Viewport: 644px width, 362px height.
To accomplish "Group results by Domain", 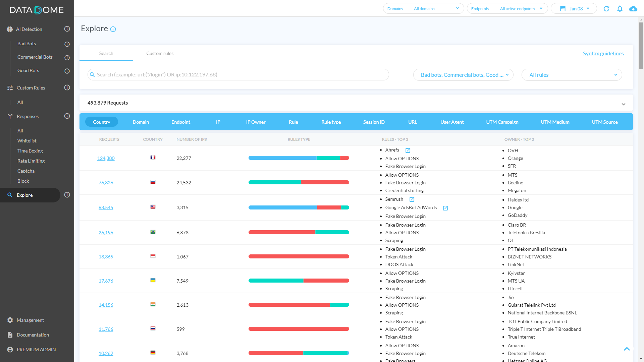I will tap(141, 122).
